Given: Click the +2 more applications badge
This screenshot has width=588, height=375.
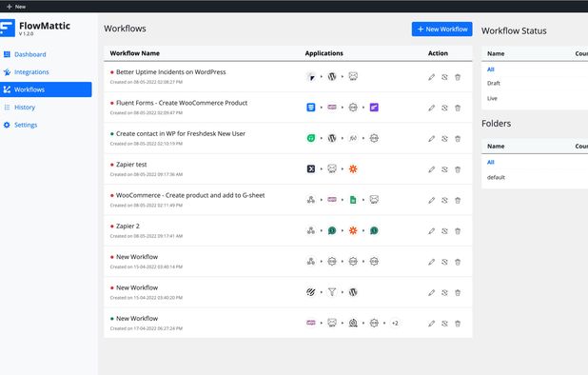Looking at the screenshot, I should (395, 323).
